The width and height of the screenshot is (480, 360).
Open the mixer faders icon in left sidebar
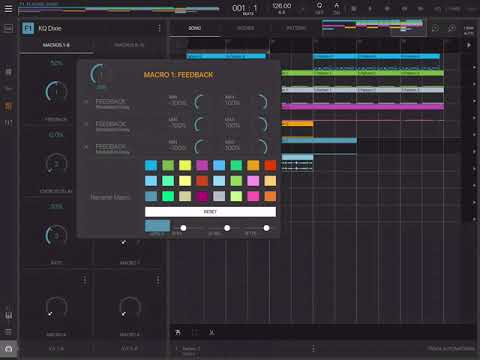[8, 123]
